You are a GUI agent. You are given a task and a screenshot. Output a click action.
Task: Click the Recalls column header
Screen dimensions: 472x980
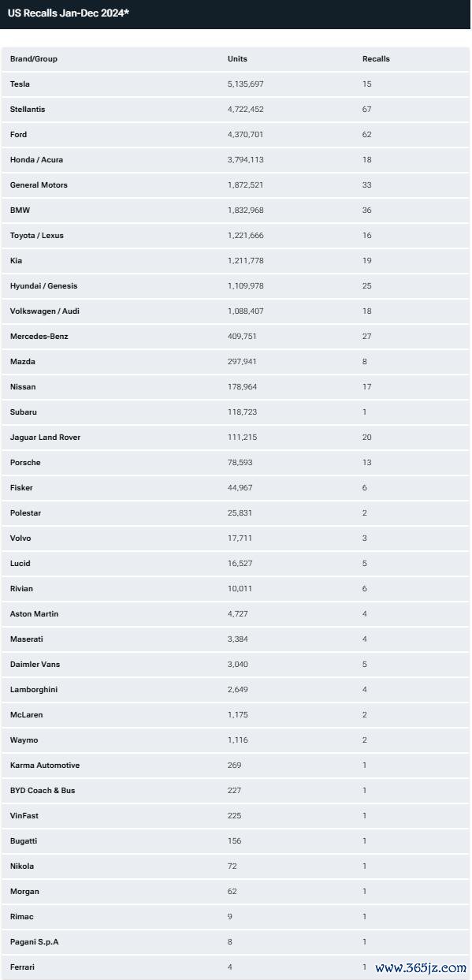click(x=376, y=59)
